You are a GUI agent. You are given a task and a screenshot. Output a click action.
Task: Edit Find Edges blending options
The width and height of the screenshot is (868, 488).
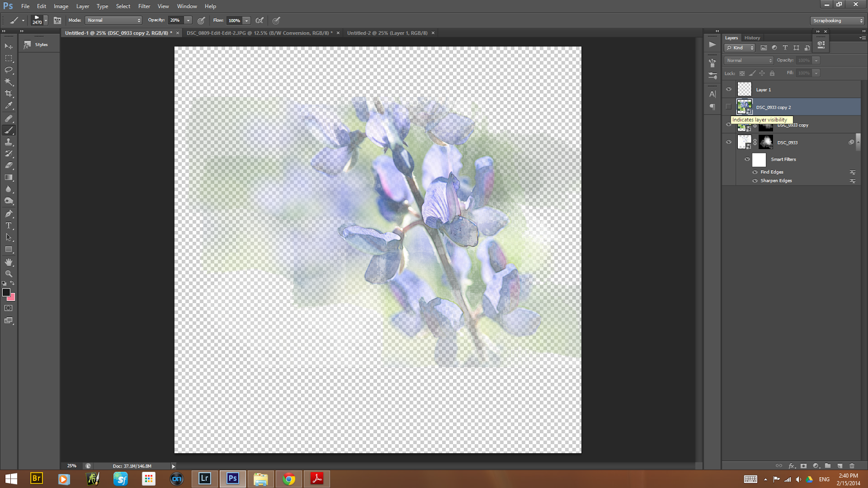coord(852,172)
